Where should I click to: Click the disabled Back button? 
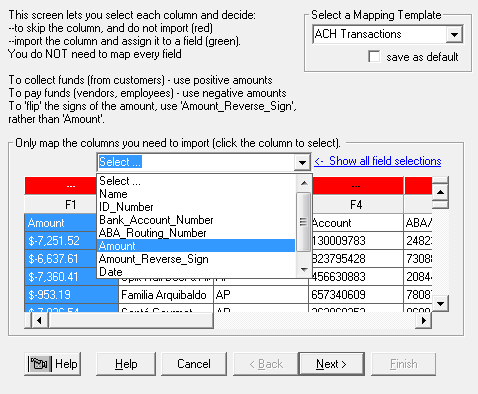click(x=266, y=364)
